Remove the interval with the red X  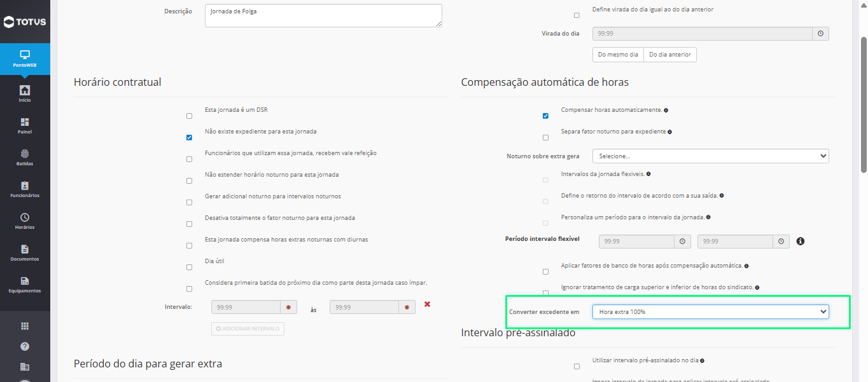[x=427, y=304]
